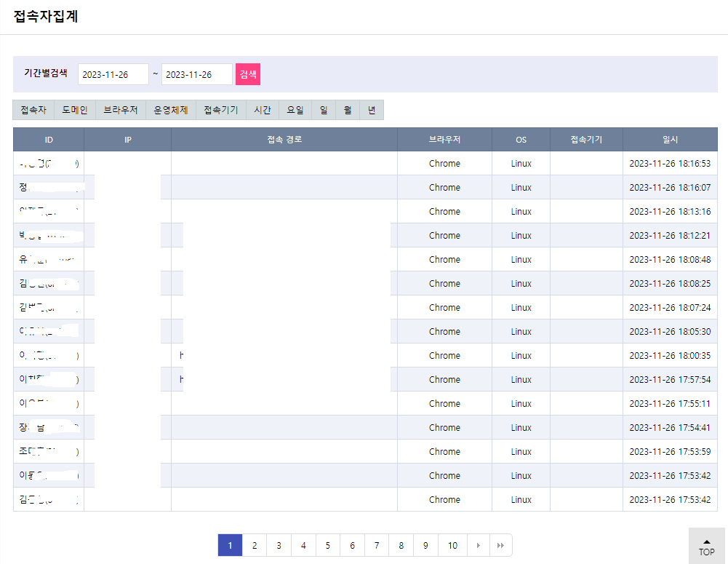This screenshot has width=728, height=564.
Task: Open the 접속자 tab
Action: (33, 111)
